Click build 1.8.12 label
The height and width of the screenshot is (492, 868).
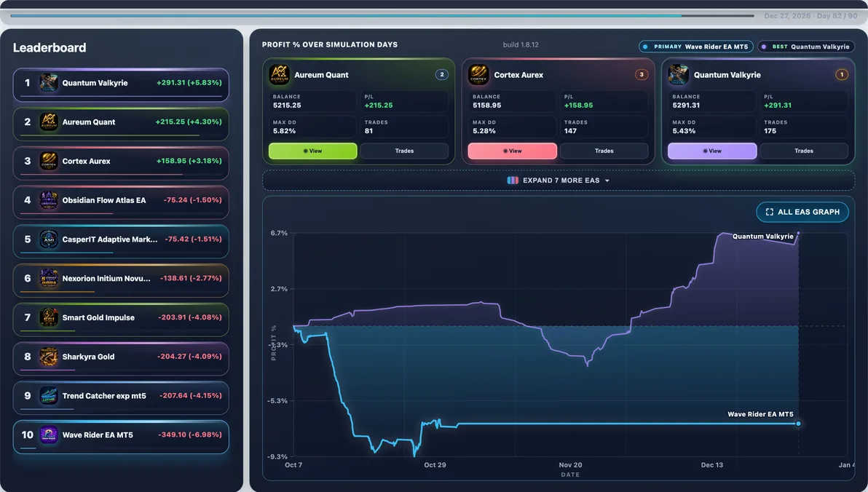521,45
